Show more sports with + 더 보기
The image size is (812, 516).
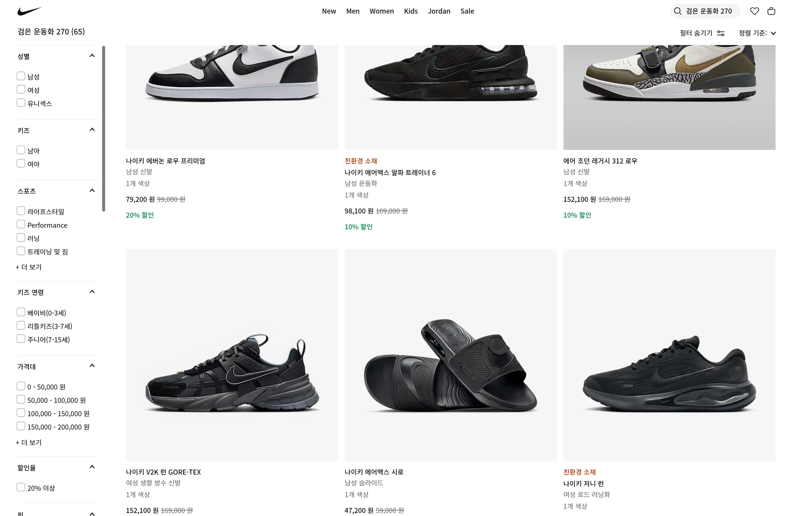[x=29, y=267]
